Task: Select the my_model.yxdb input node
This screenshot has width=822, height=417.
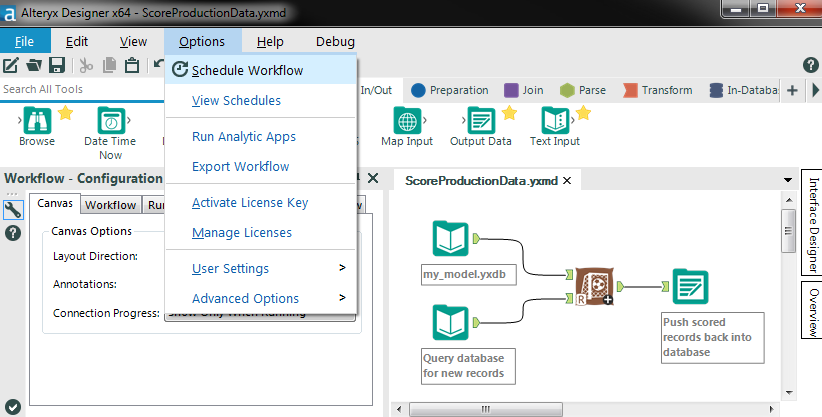Action: click(x=450, y=240)
